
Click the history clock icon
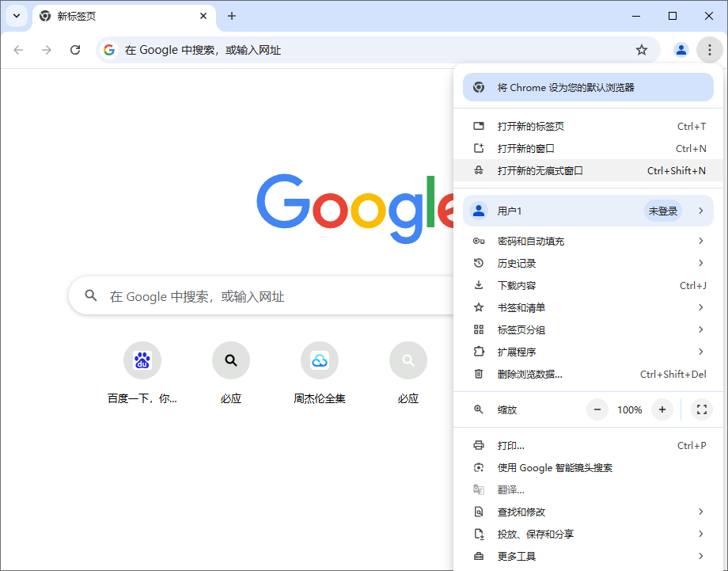click(x=479, y=263)
